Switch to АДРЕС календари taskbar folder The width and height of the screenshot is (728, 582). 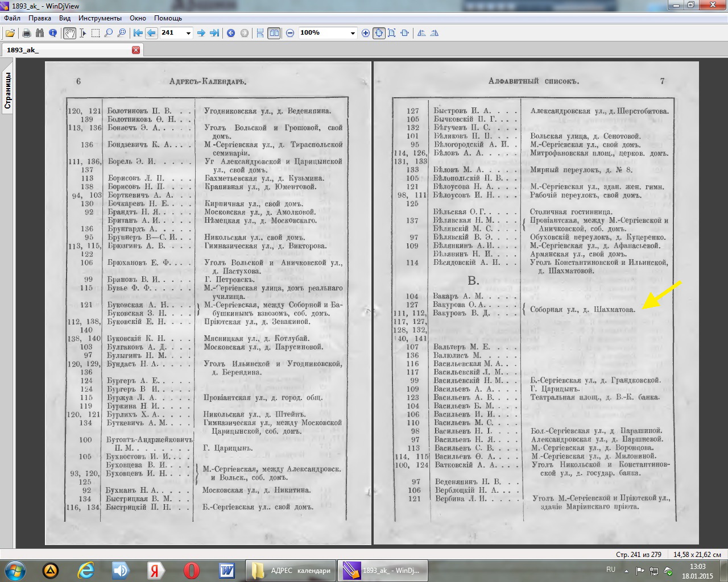(x=292, y=571)
